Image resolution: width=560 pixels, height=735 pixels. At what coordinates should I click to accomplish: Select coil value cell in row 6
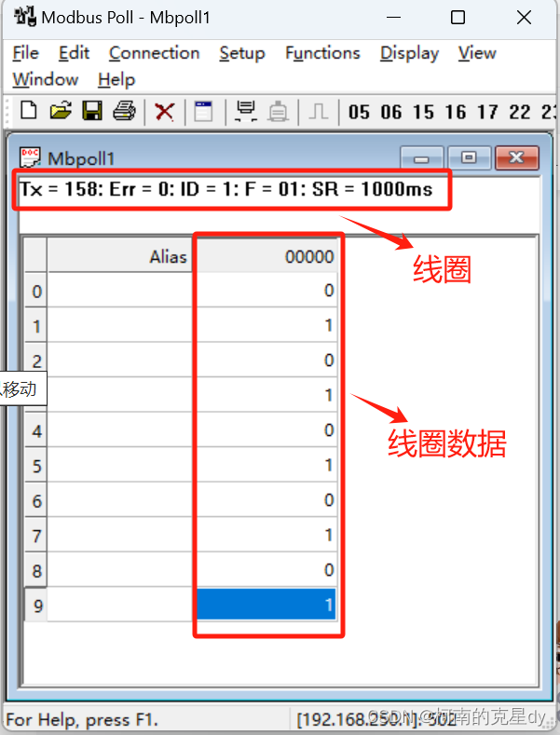click(266, 500)
